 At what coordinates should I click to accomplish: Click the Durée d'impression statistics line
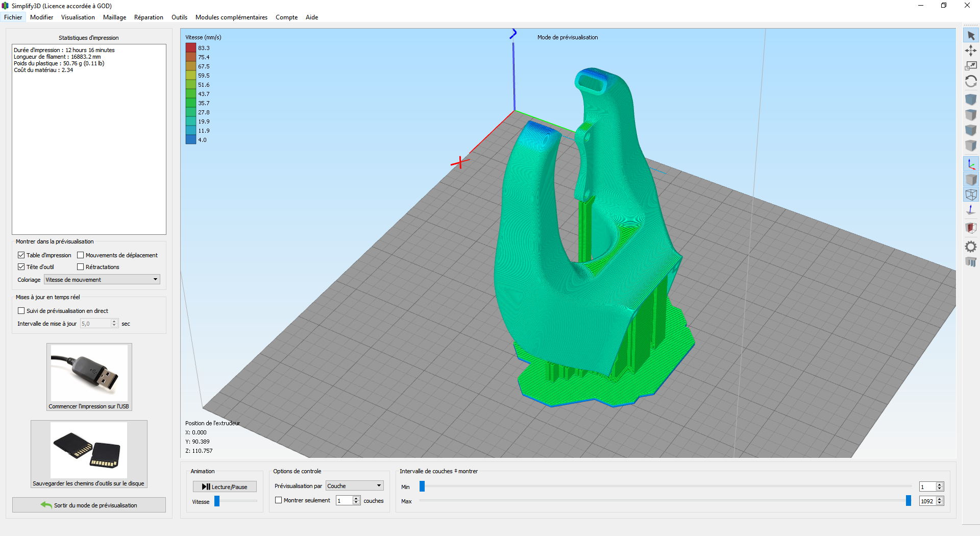[64, 50]
